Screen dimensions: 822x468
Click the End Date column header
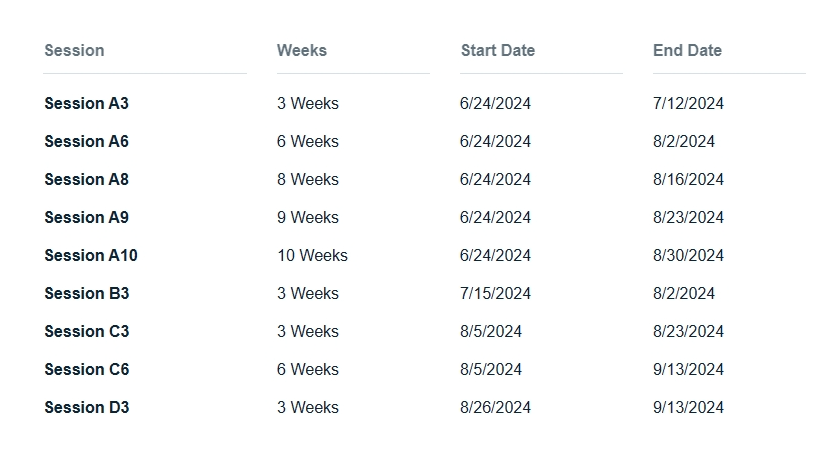click(687, 50)
